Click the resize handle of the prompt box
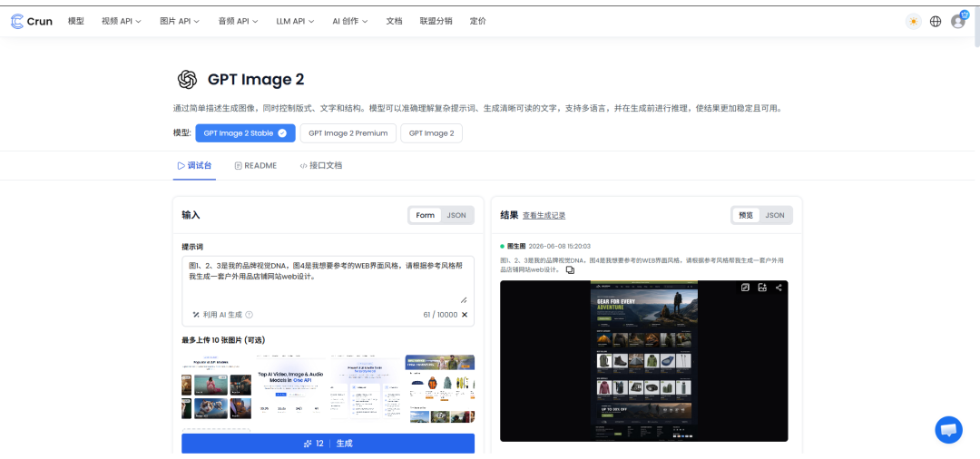Screen dimensions: 980x459 [x=464, y=300]
